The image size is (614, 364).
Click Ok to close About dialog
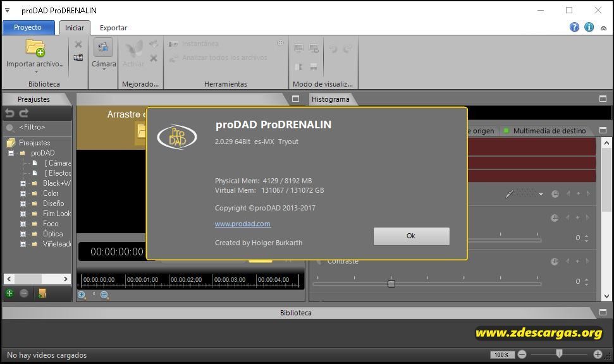point(411,236)
